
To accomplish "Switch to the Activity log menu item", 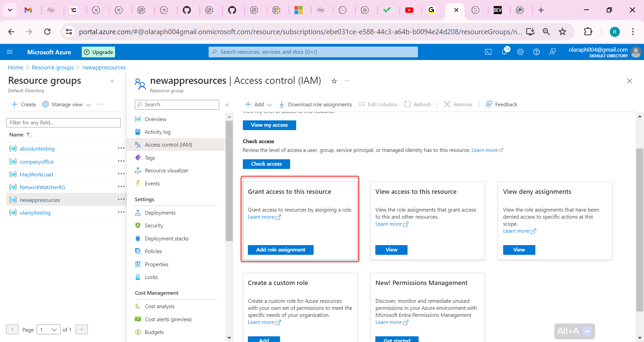I will [x=157, y=132].
